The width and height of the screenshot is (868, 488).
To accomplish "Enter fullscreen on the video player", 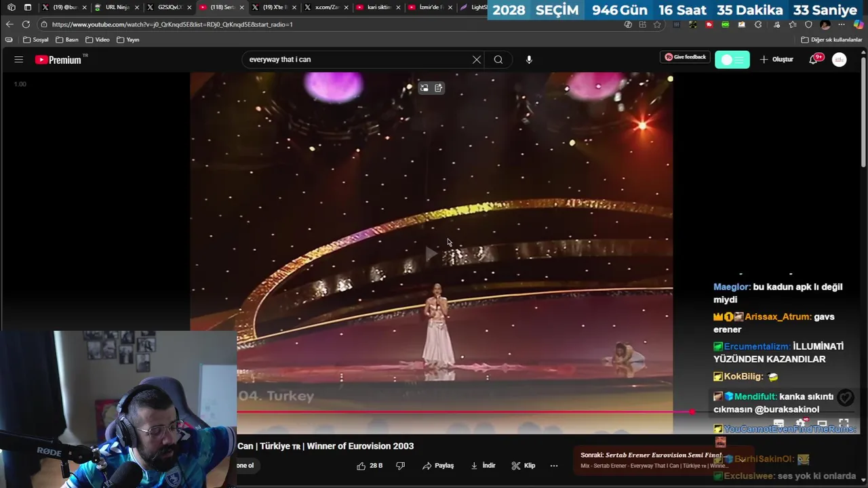I will (x=844, y=424).
